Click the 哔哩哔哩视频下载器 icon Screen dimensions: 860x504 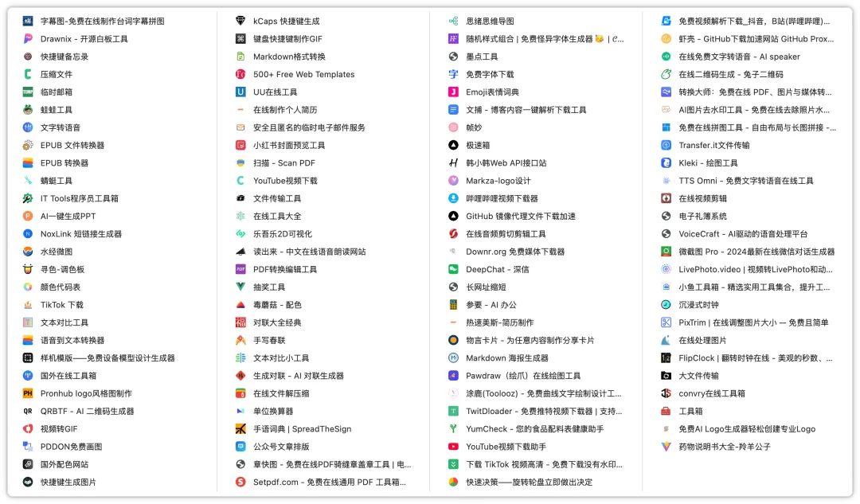point(453,198)
